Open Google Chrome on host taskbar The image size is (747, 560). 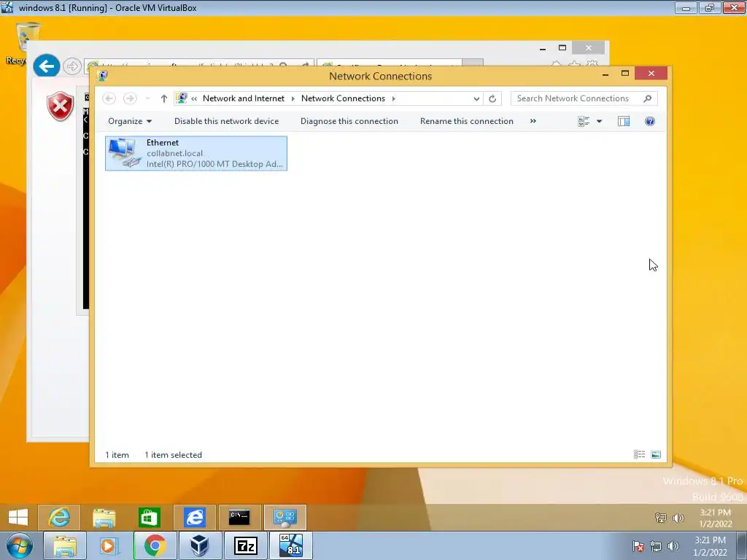point(155,545)
